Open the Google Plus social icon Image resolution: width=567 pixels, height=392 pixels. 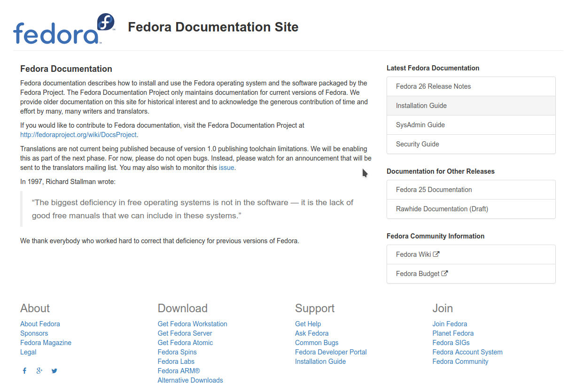pyautogui.click(x=39, y=371)
